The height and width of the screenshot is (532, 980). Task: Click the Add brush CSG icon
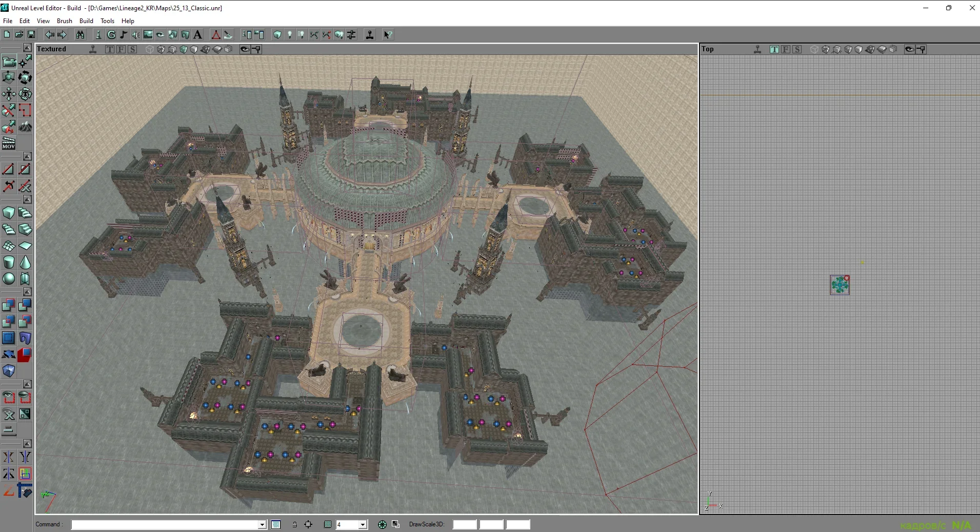tap(9, 305)
